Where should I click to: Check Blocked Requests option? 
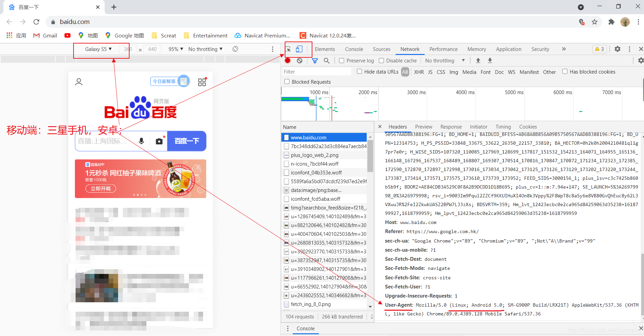(x=287, y=82)
